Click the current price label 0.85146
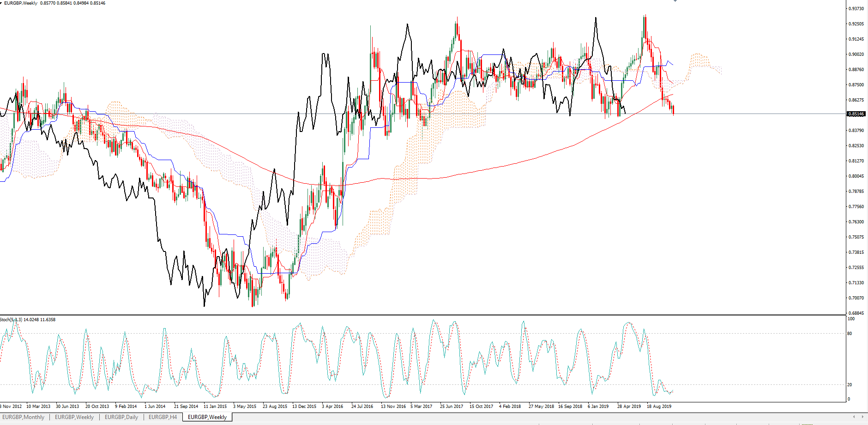The height and width of the screenshot is (425, 868). pos(856,114)
